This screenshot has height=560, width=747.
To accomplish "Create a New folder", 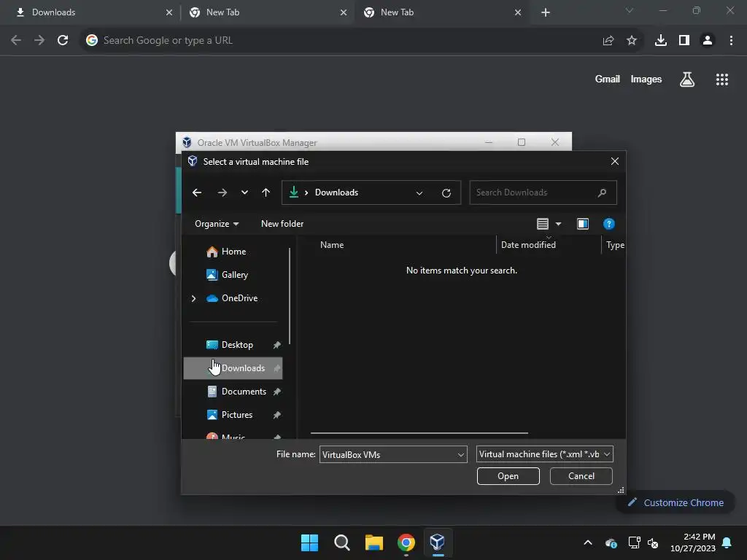I will click(x=282, y=224).
